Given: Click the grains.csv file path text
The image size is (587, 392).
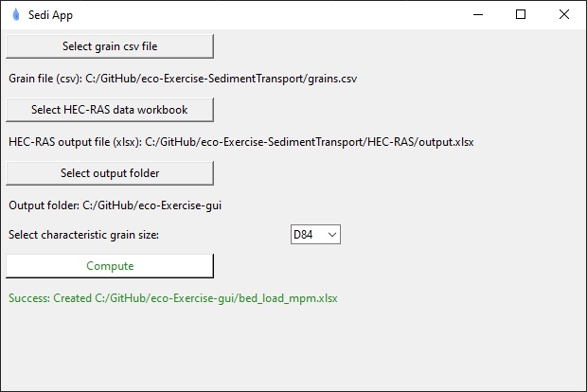Looking at the screenshot, I should (x=222, y=79).
